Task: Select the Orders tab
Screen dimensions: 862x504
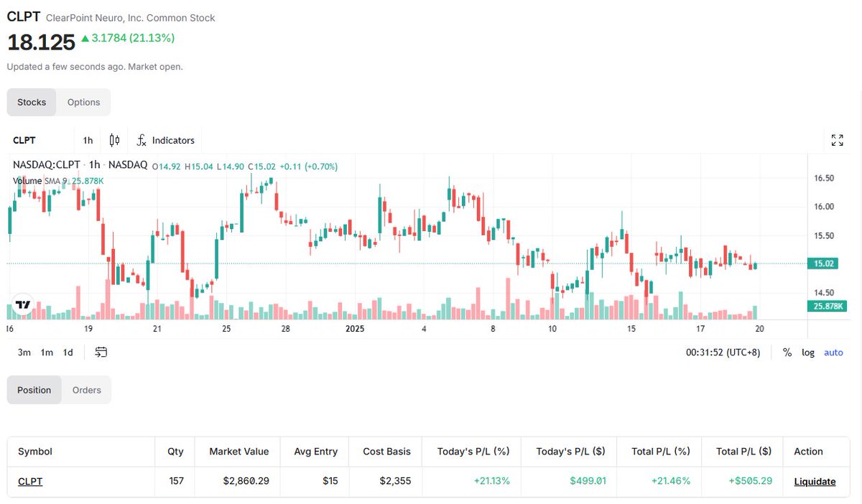Action: (x=87, y=390)
